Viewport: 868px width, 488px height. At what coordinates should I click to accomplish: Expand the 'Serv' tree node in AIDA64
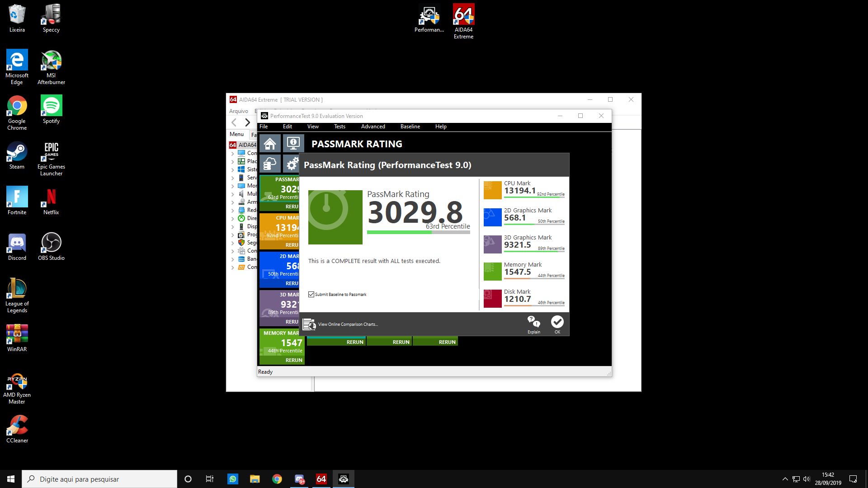pos(232,178)
